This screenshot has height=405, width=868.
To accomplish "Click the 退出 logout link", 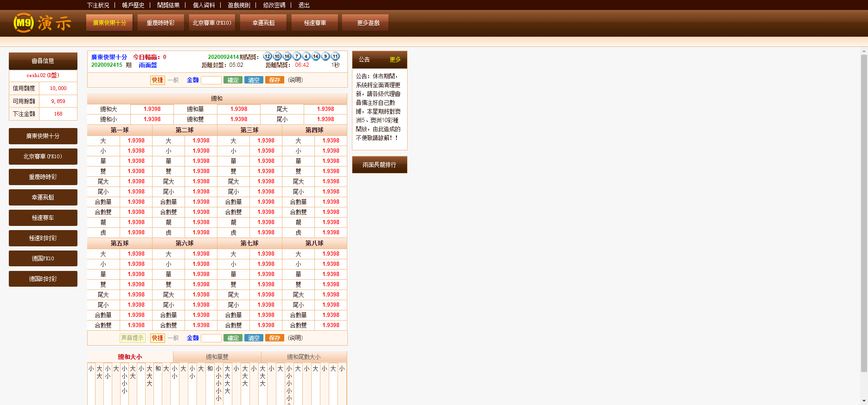I will pyautogui.click(x=304, y=5).
